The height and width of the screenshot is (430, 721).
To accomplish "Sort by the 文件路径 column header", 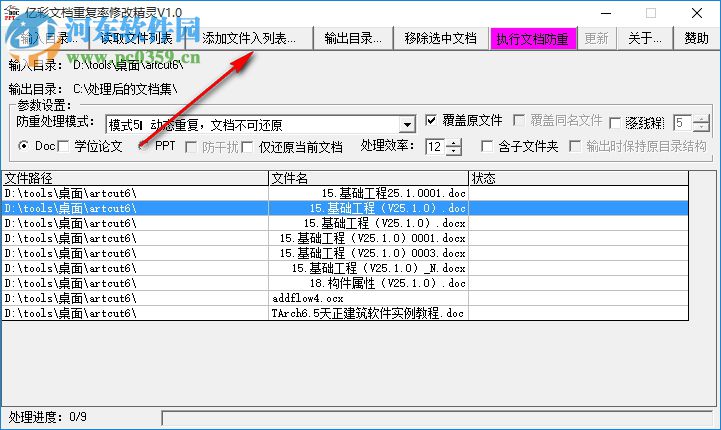I will (x=135, y=178).
